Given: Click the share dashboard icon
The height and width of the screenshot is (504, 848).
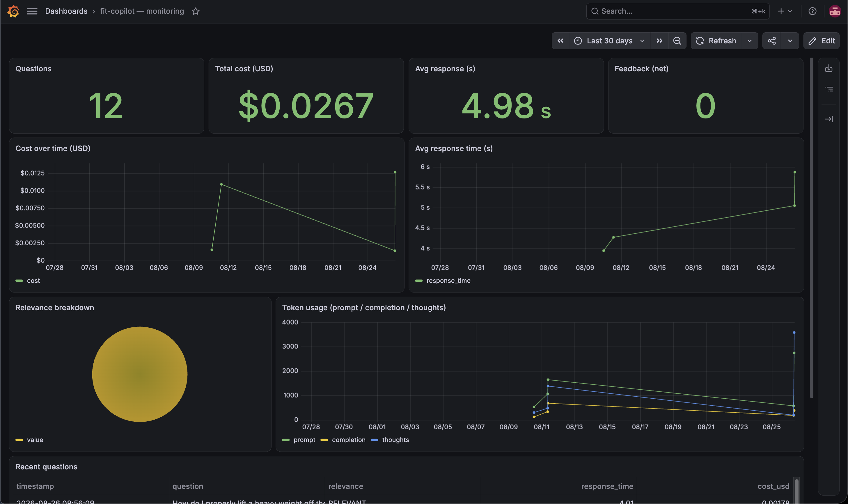Looking at the screenshot, I should (x=771, y=41).
